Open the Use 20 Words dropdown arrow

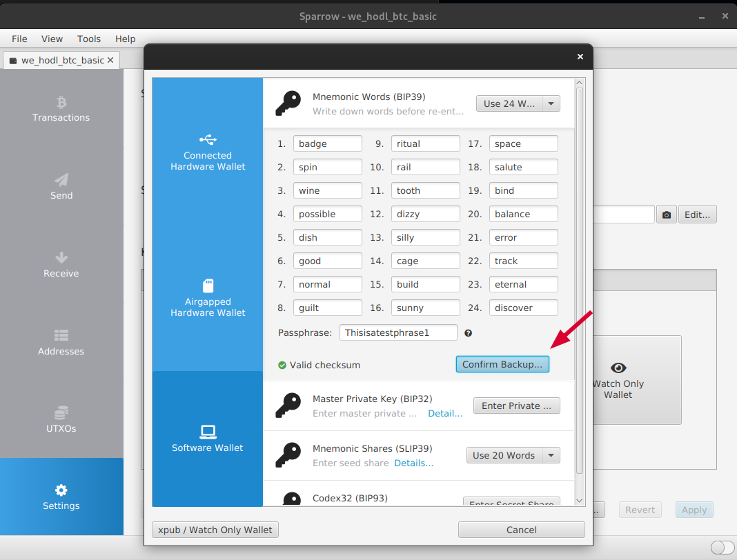coord(551,455)
